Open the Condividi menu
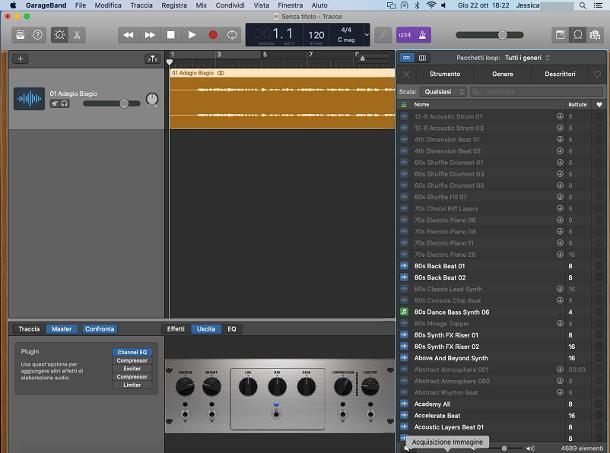This screenshot has height=453, width=610. tap(230, 5)
